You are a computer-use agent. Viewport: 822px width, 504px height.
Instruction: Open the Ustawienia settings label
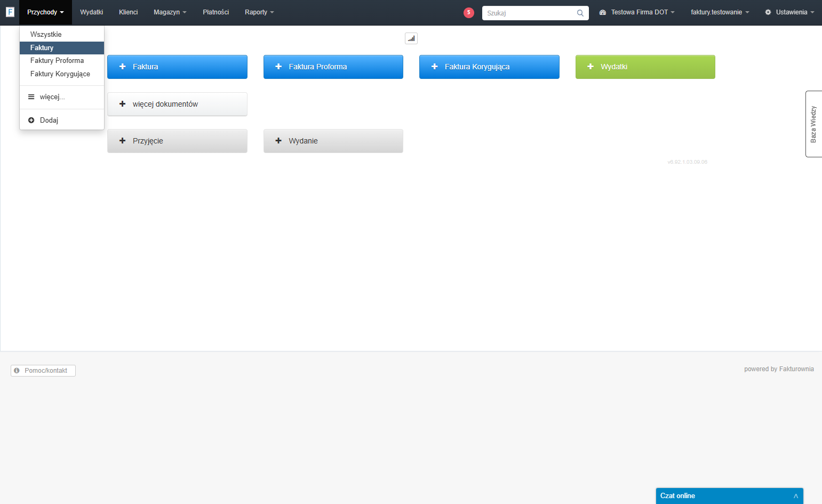(792, 12)
